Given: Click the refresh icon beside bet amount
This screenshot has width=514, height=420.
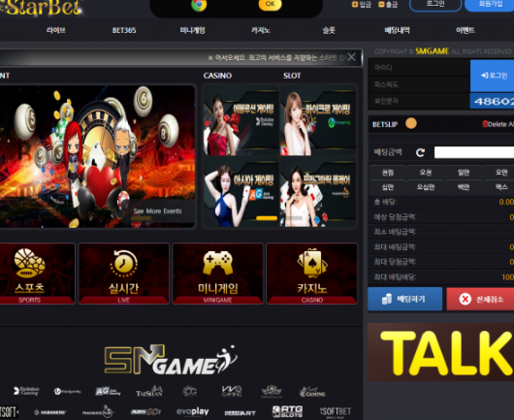Looking at the screenshot, I should [420, 152].
